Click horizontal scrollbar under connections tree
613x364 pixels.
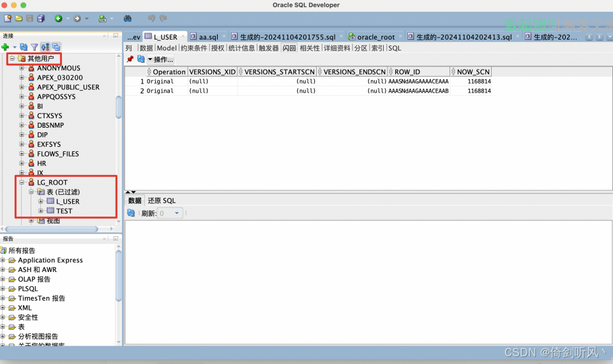(x=51, y=229)
